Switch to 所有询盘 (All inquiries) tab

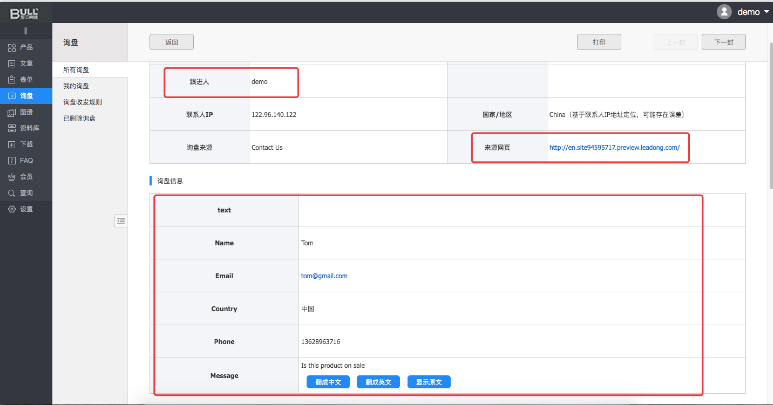point(77,70)
